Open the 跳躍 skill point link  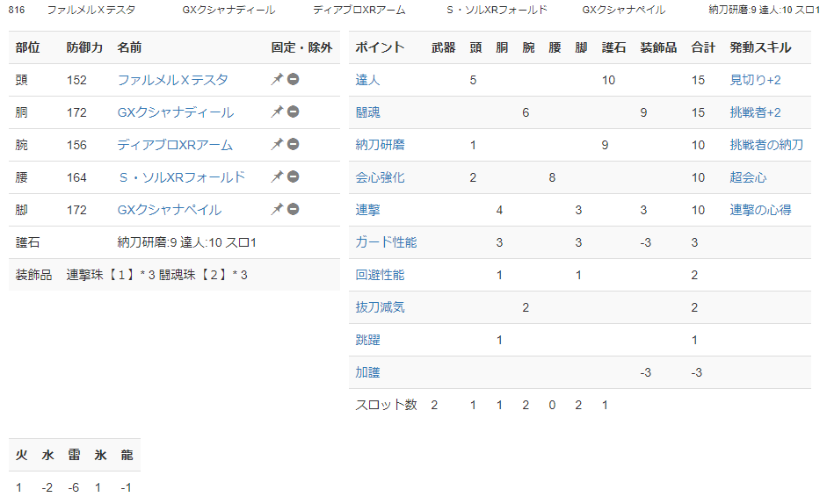coord(367,340)
